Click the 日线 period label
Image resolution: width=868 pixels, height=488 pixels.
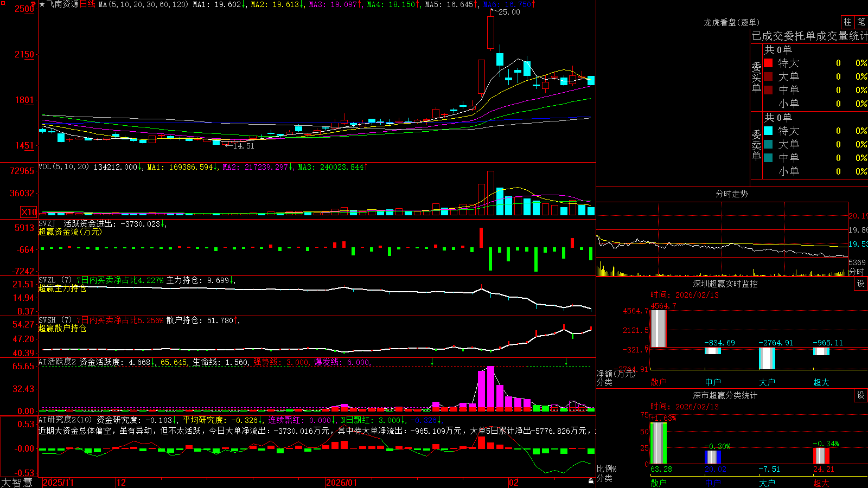(87, 4)
